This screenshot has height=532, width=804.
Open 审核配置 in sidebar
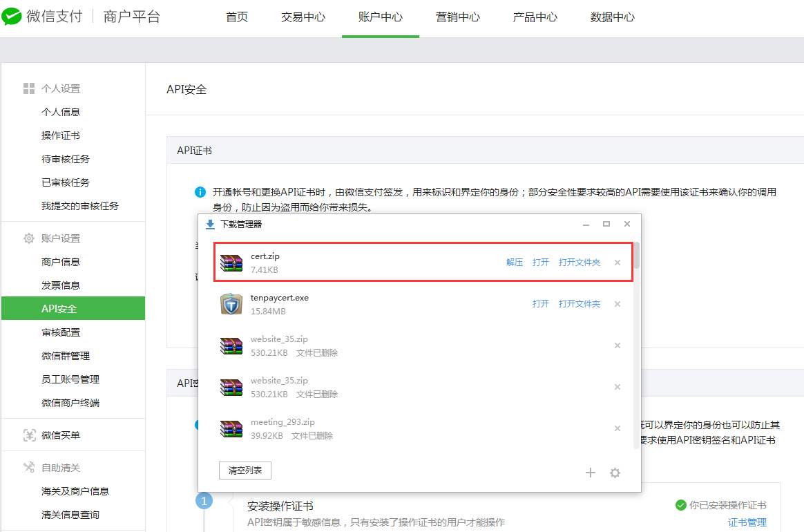[x=61, y=332]
